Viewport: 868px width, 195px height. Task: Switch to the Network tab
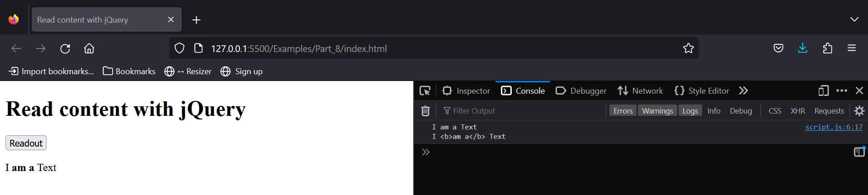(x=641, y=91)
